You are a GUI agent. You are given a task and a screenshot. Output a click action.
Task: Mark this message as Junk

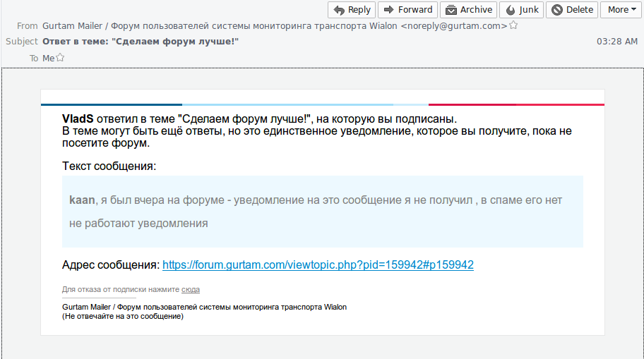click(523, 10)
